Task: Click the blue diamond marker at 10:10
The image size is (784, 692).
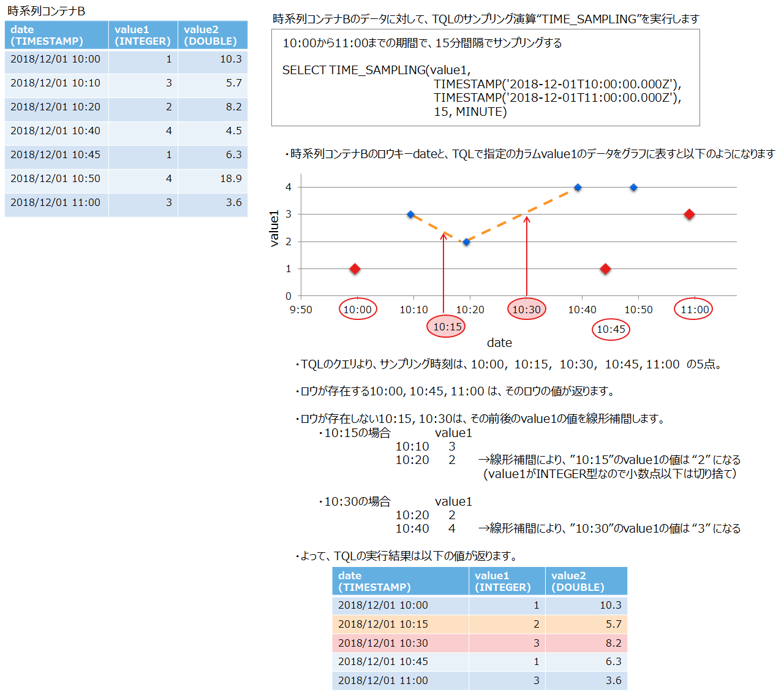Action: (x=411, y=215)
